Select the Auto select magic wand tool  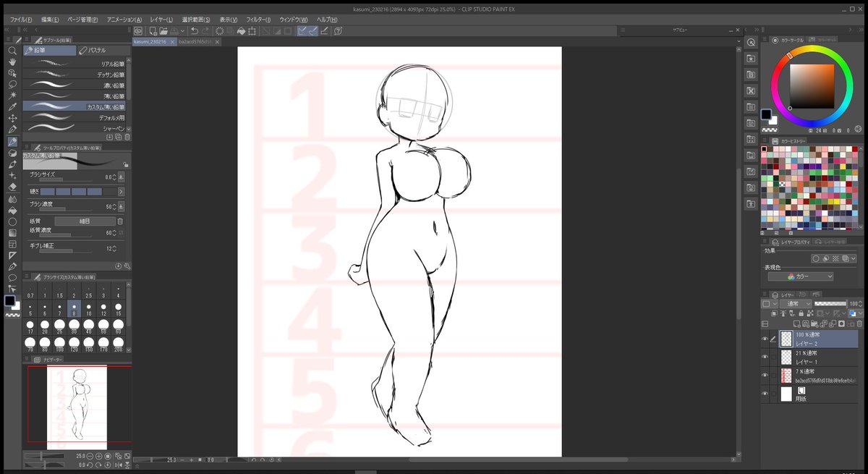pyautogui.click(x=12, y=95)
